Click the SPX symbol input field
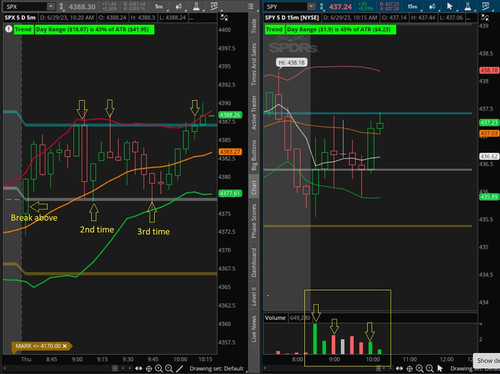 [25, 6]
